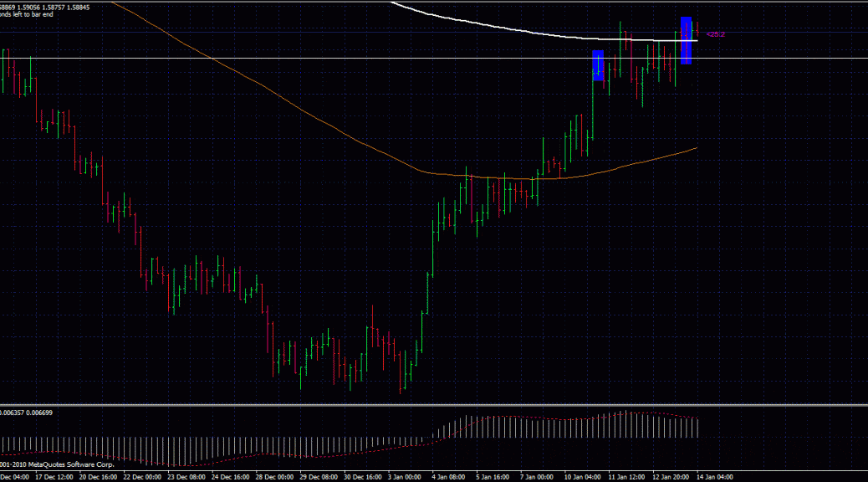The image size is (868, 482).
Task: Click the indicator values '0.006357 0.006699'
Action: click(27, 413)
